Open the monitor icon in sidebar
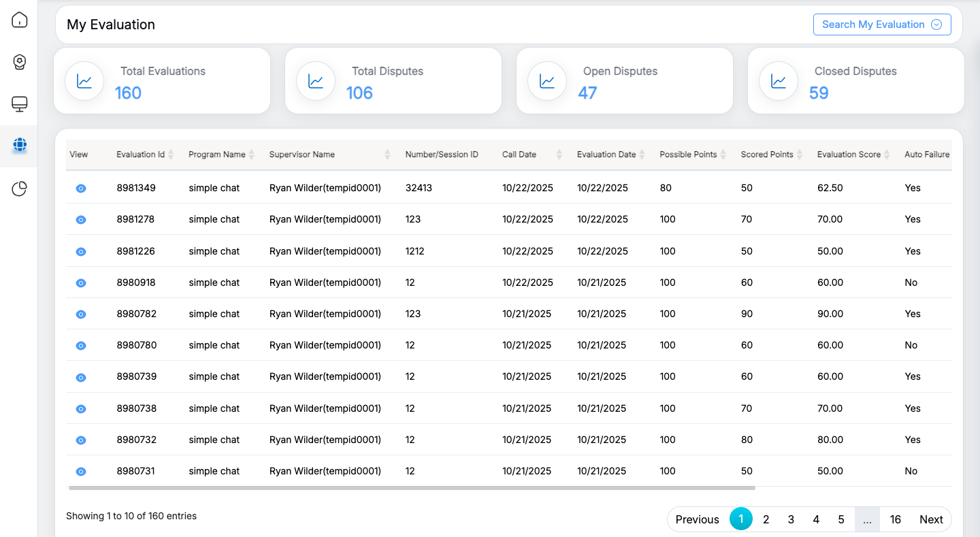Viewport: 980px width, 537px height. click(20, 104)
